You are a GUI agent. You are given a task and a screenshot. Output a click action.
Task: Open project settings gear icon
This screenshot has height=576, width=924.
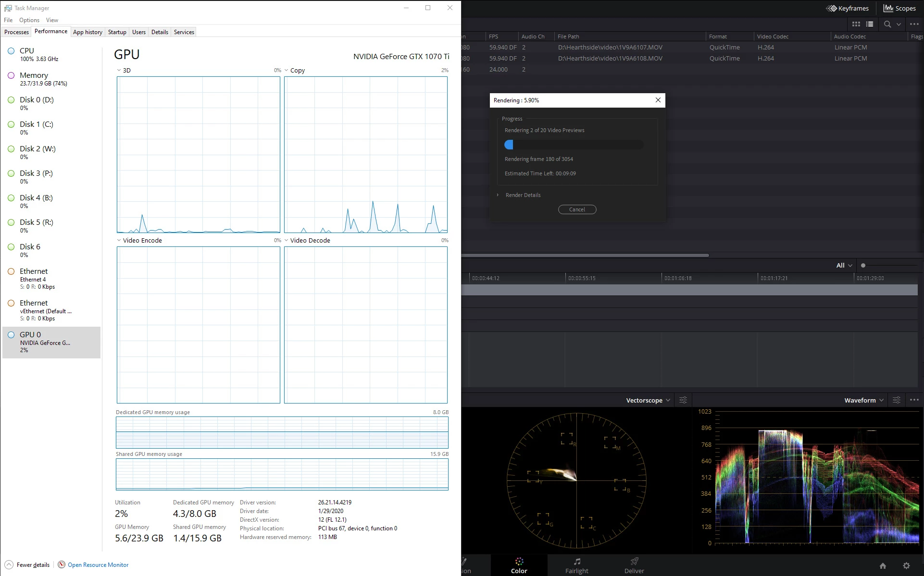(906, 565)
